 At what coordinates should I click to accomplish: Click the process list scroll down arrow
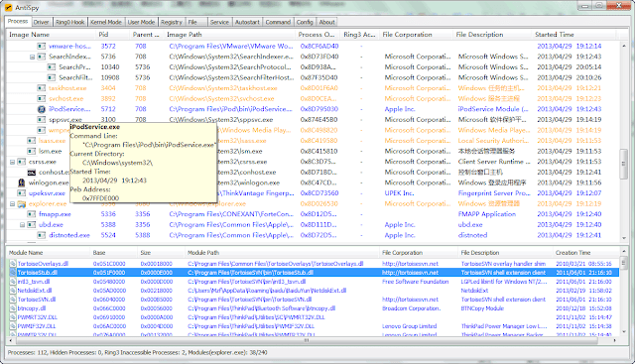coord(624,238)
